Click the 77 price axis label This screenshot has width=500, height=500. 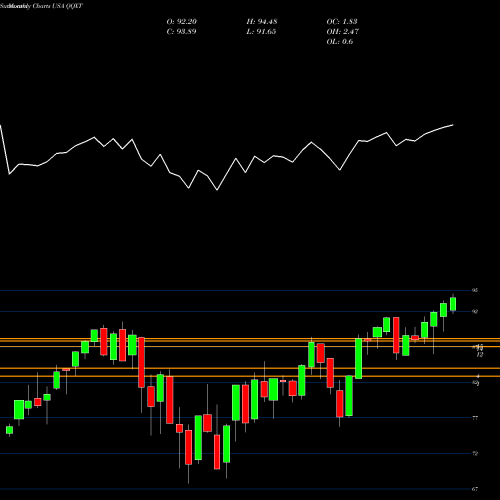(475, 418)
